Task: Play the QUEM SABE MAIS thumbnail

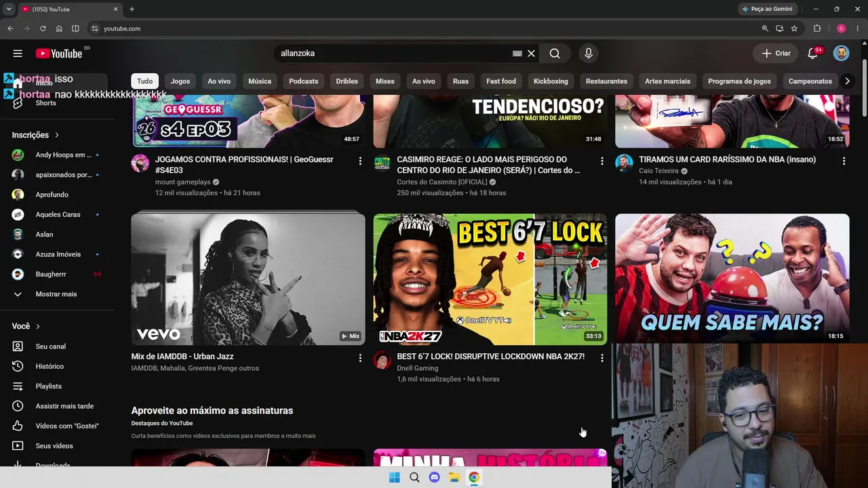Action: pyautogui.click(x=732, y=279)
